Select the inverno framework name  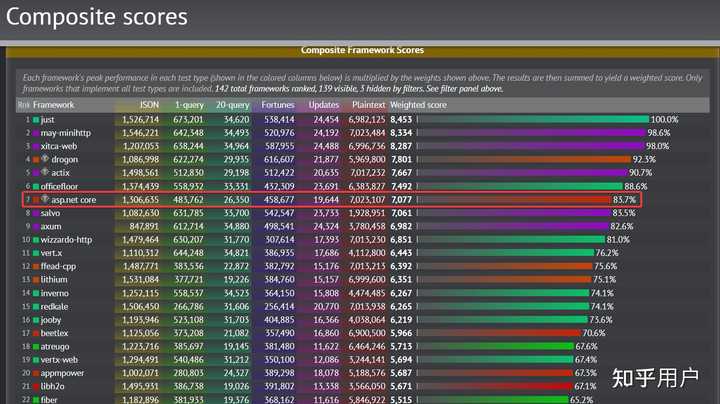[54, 293]
